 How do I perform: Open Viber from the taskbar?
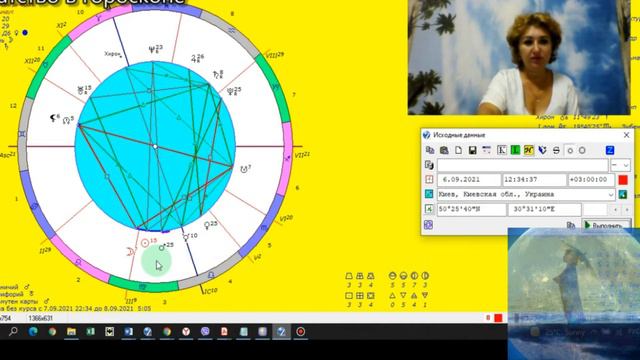205,331
